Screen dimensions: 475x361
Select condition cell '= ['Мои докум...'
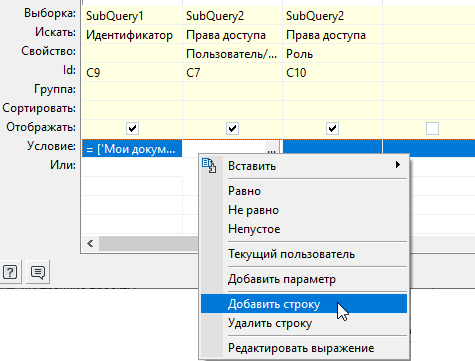click(132, 149)
